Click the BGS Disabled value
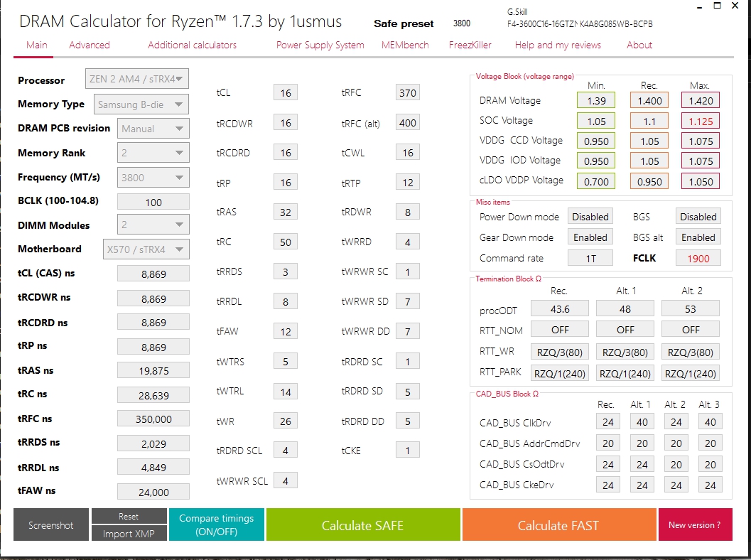This screenshot has height=560, width=751. tap(698, 217)
